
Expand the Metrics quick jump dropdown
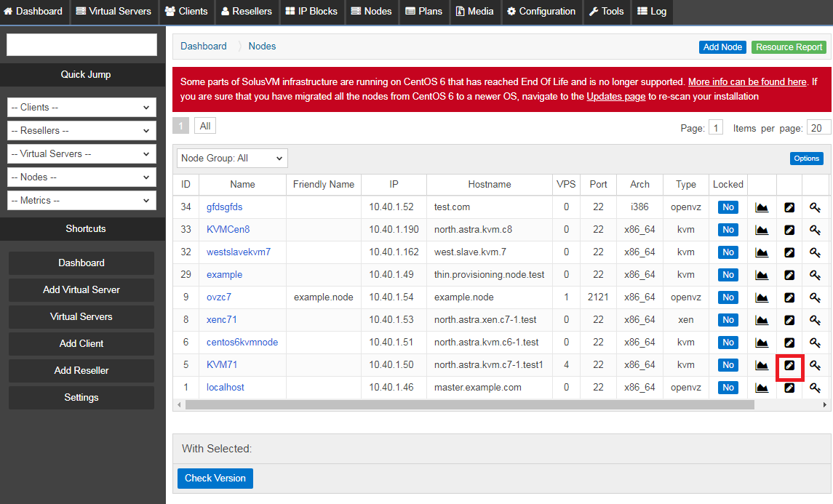pos(81,200)
